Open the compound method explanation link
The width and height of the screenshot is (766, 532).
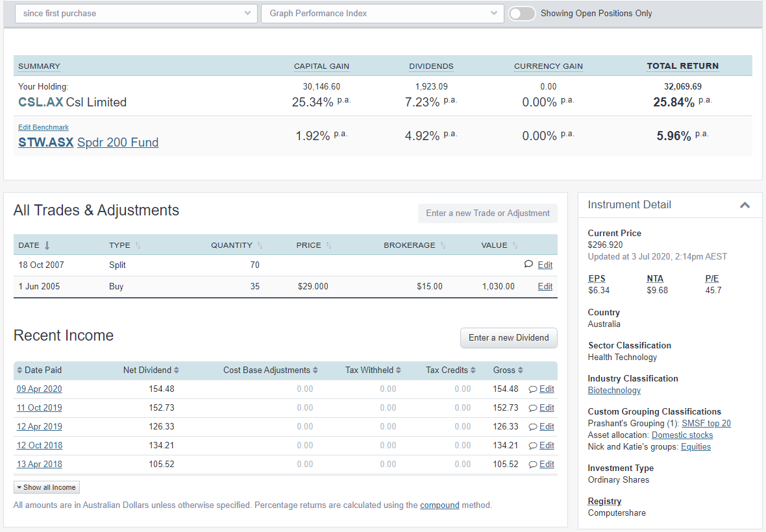coord(439,505)
